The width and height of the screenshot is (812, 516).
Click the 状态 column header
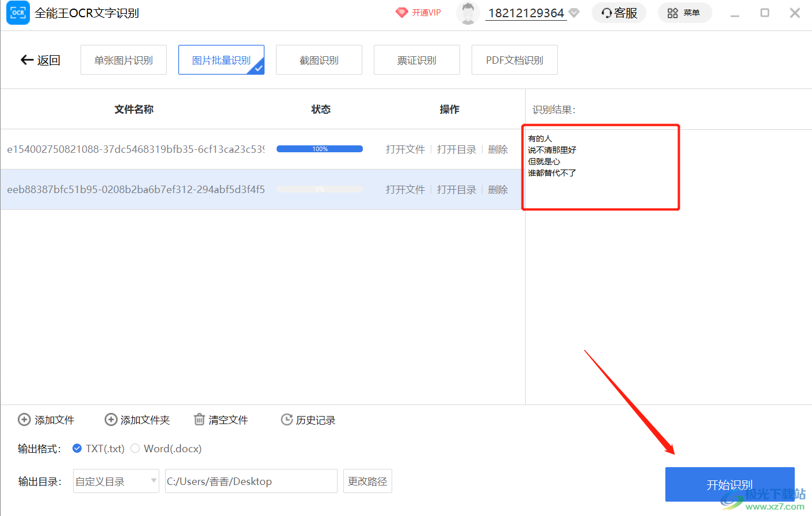321,109
